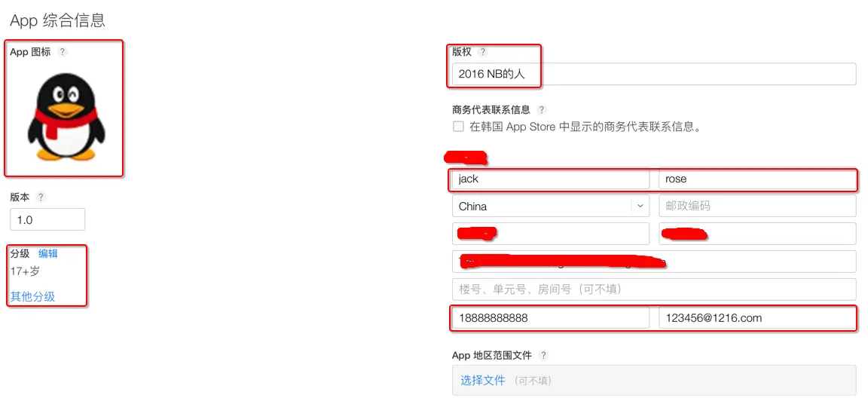Focus the version field showing 1.0

[47, 219]
